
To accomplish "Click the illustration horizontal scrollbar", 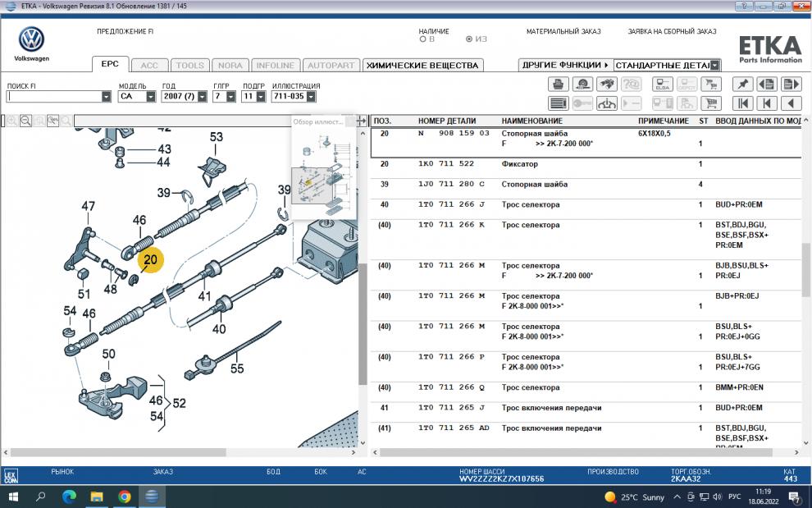I will tap(119, 452).
